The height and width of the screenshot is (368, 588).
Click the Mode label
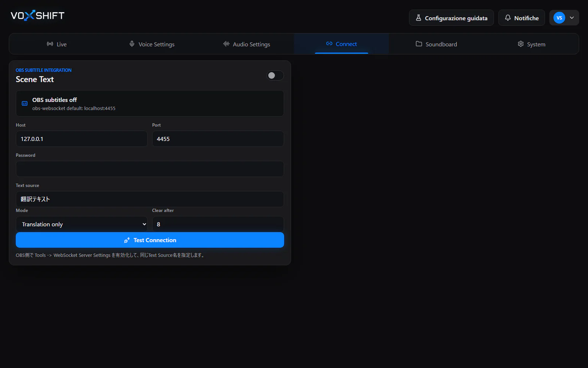tap(22, 210)
